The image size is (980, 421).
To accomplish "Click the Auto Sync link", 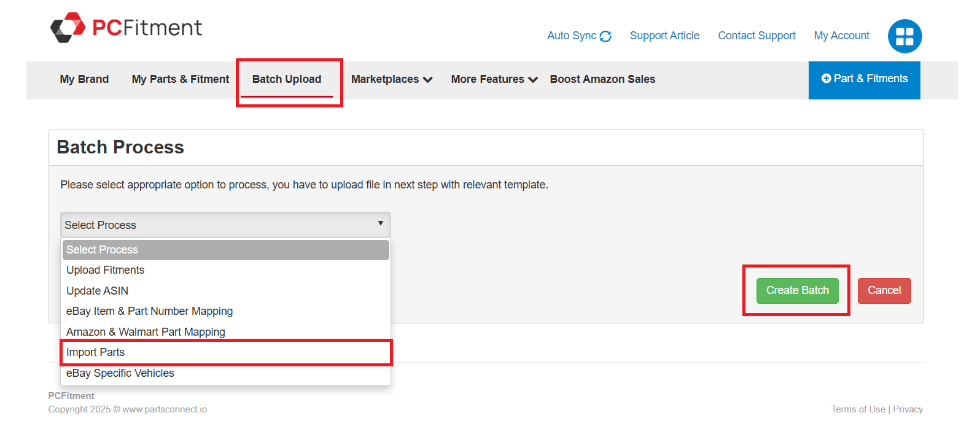I will coord(572,36).
